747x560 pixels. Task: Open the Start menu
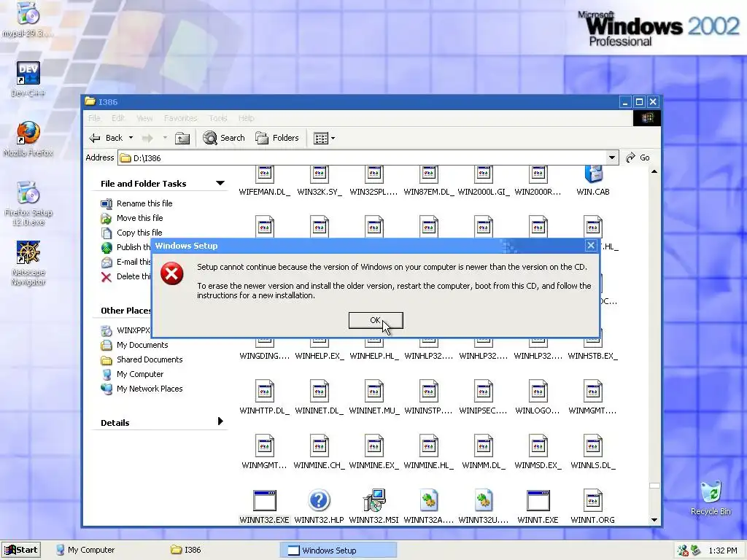[x=20, y=550]
